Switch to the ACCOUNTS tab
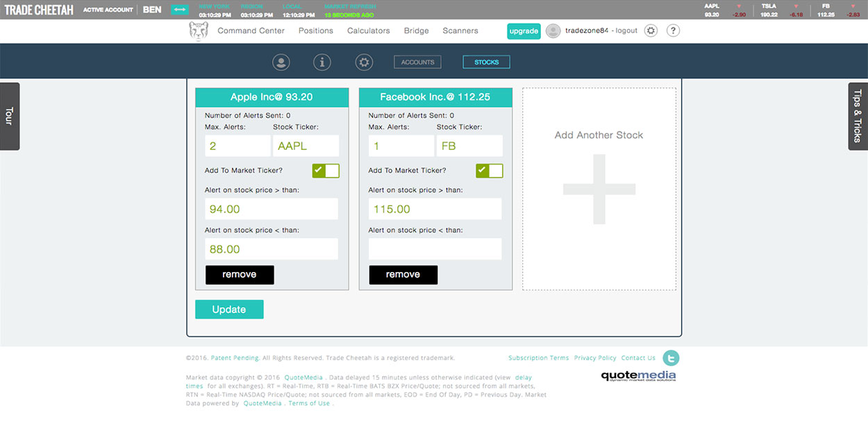 tap(417, 62)
